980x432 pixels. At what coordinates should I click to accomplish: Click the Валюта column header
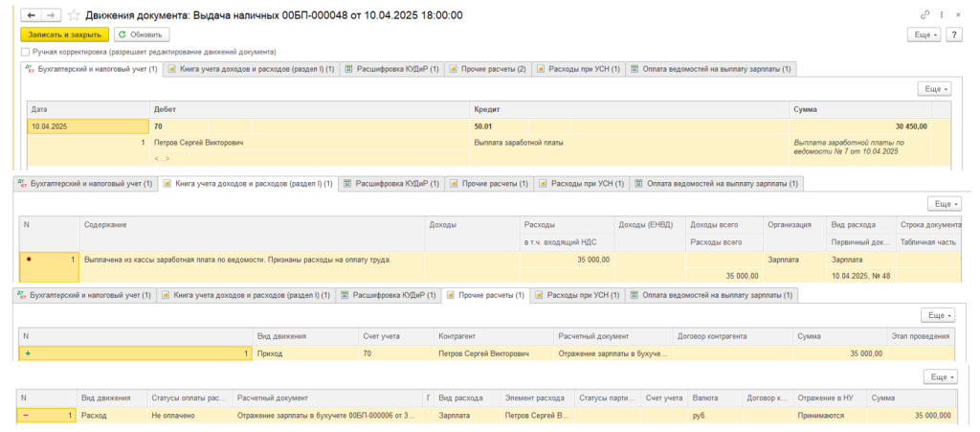(714, 398)
